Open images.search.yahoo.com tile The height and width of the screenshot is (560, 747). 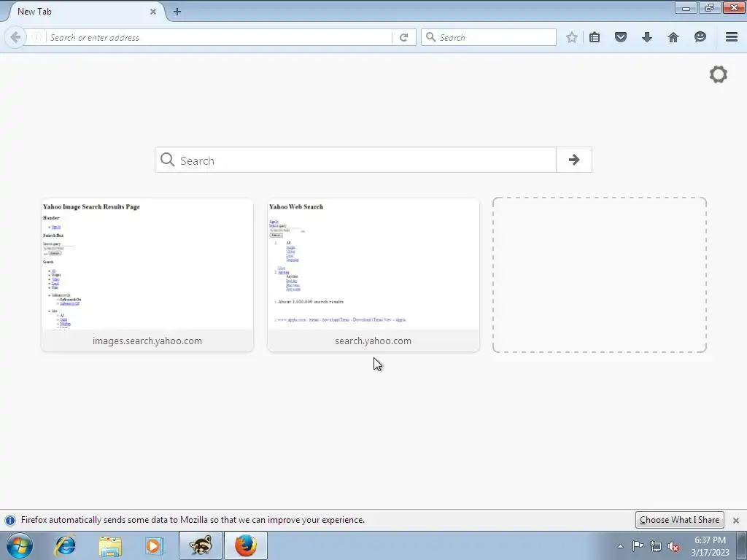coord(147,275)
